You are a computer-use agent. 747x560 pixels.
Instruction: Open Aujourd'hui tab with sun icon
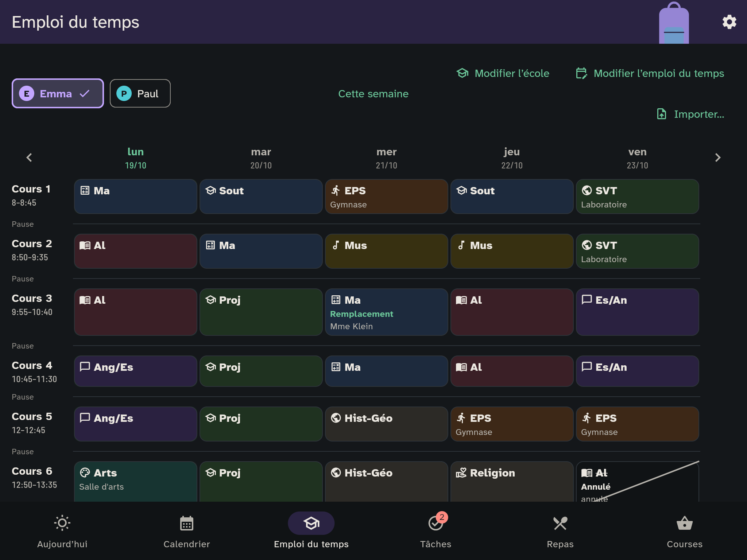pyautogui.click(x=62, y=532)
